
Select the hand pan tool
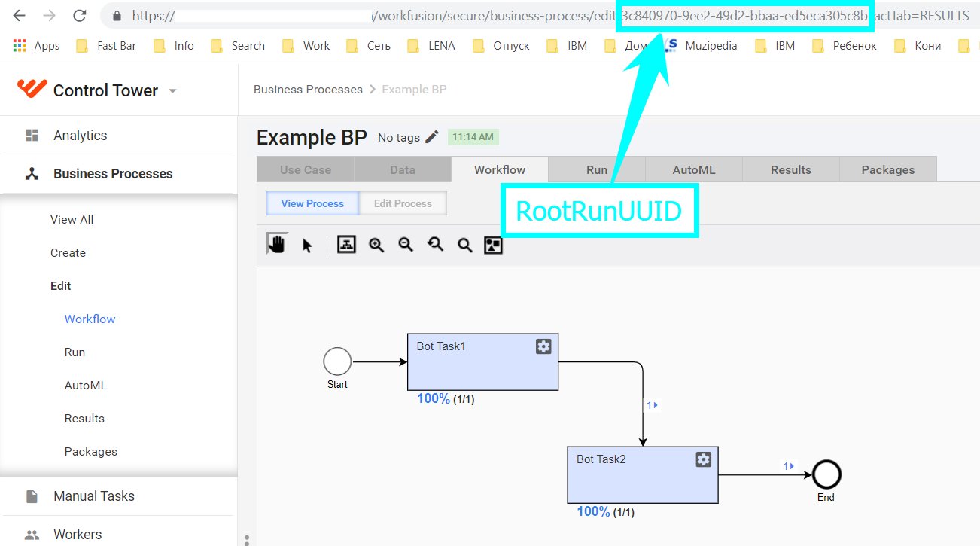click(x=278, y=243)
